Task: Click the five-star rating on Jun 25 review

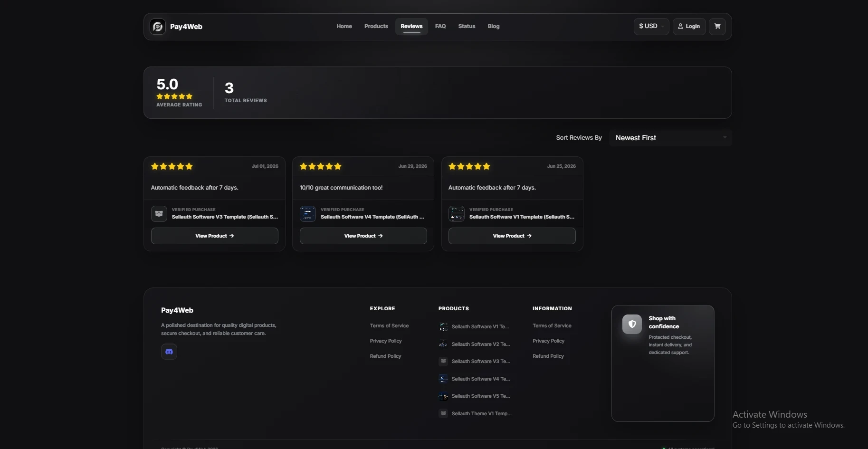Action: click(x=469, y=166)
